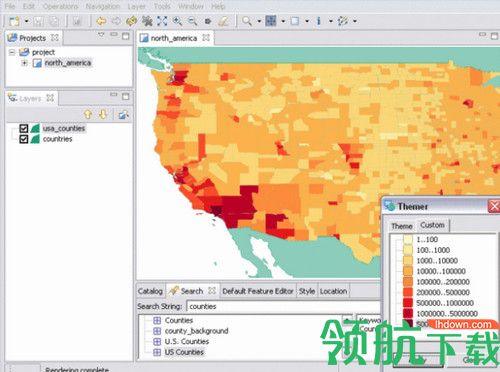Switch to the Default Feature Editor tab
This screenshot has height=372, width=500.
tap(258, 291)
